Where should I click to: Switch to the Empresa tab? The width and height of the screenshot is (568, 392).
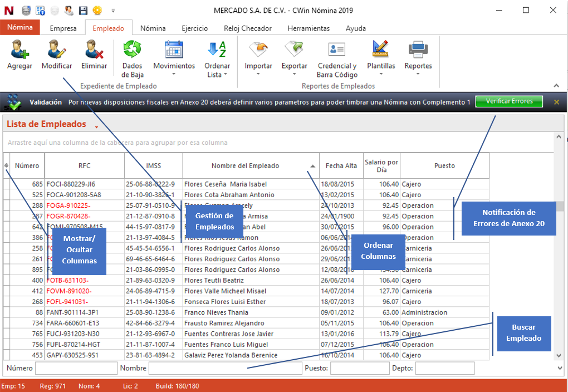pos(63,28)
